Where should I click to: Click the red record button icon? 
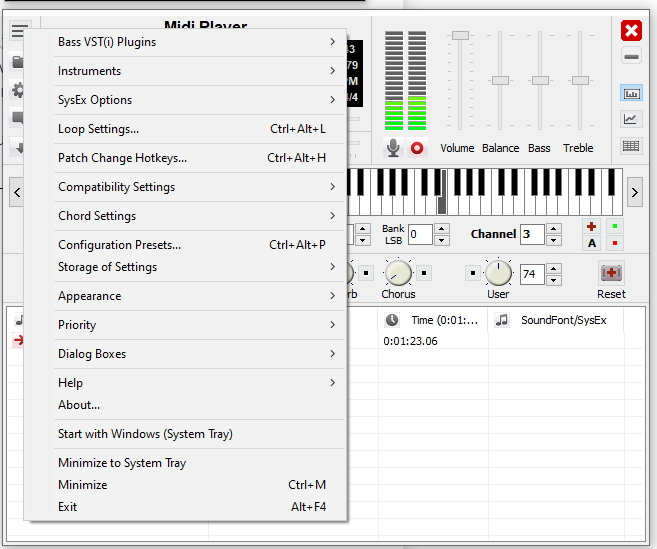coord(417,148)
